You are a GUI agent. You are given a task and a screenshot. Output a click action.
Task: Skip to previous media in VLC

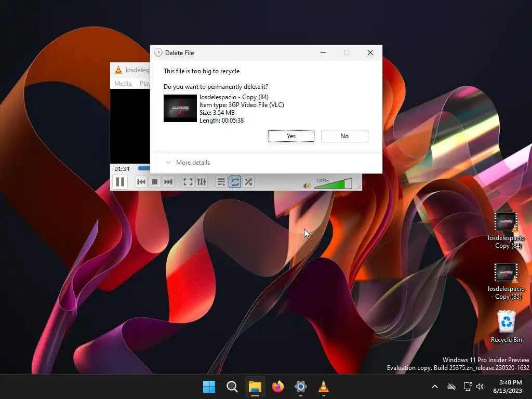(141, 182)
